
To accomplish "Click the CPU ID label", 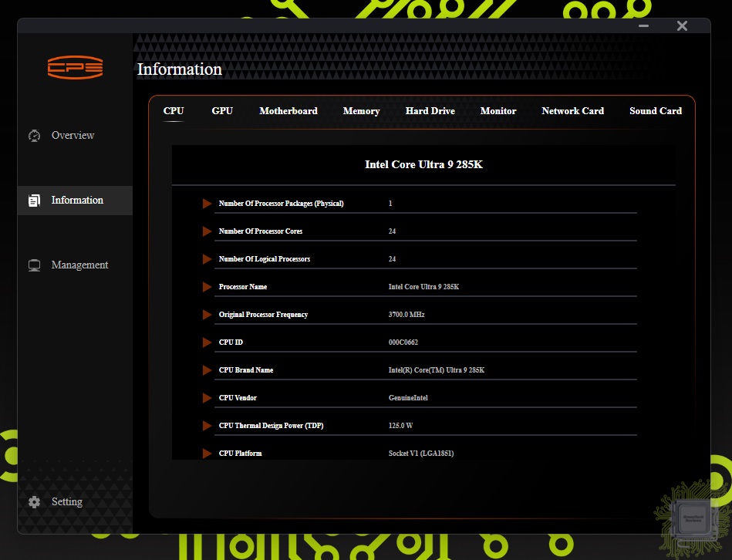I will pyautogui.click(x=231, y=342).
